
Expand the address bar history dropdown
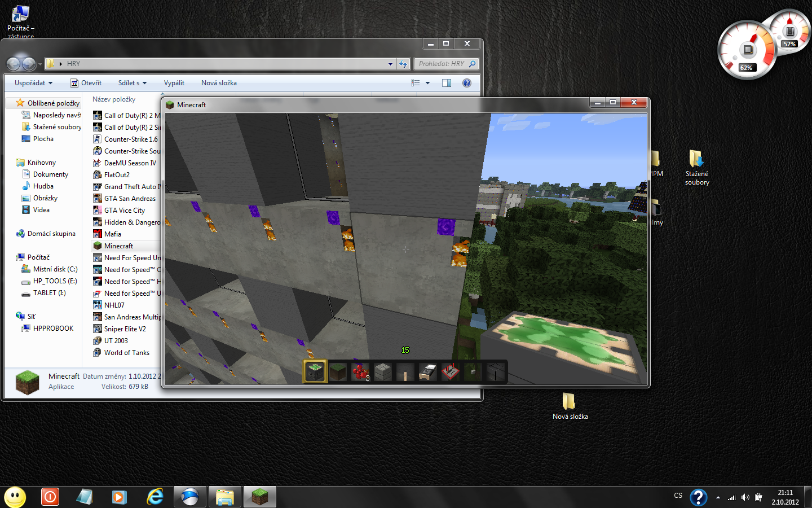pos(390,64)
